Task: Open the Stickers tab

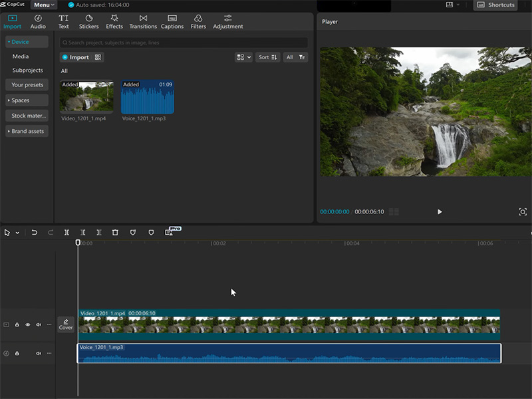Action: tap(89, 22)
